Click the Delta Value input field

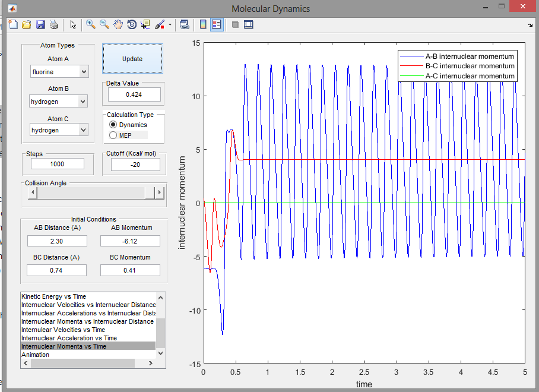[x=134, y=94]
